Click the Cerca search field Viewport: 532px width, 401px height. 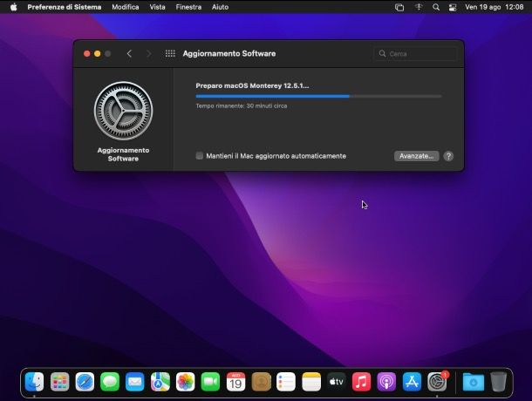point(414,53)
